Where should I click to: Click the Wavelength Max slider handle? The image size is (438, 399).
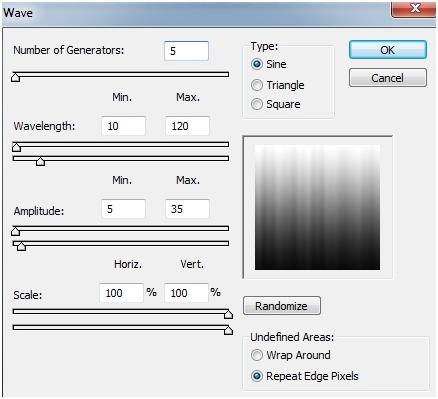pyautogui.click(x=40, y=162)
